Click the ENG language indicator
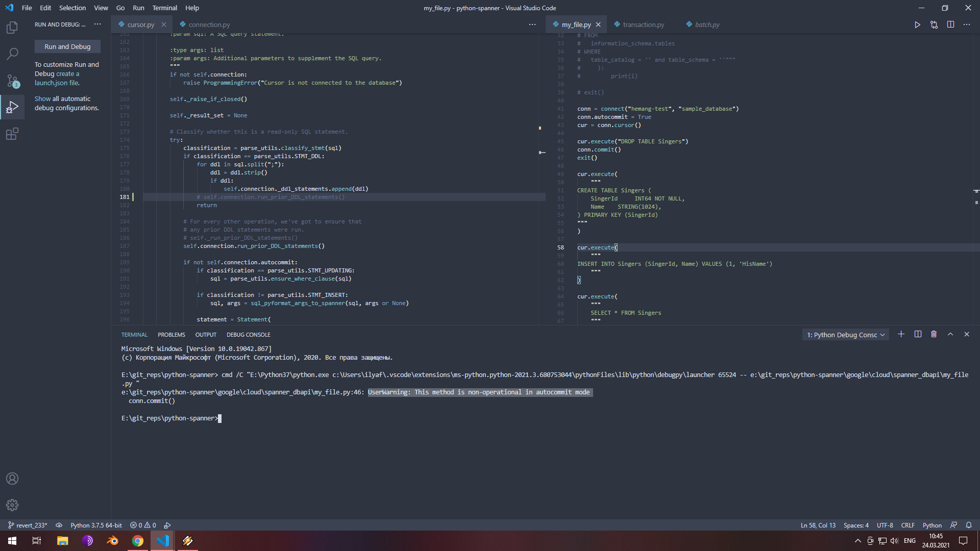Screen dimensions: 980x551 coord(910,541)
